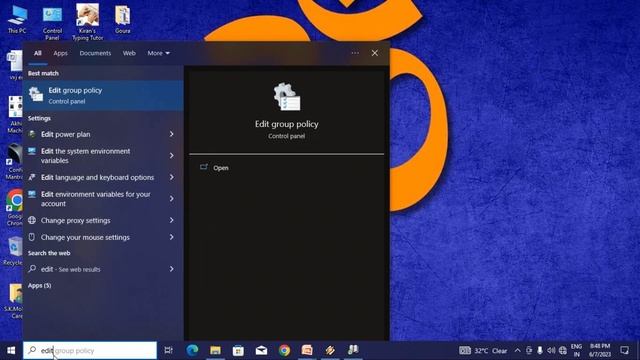Switch to the All search tab

pyautogui.click(x=38, y=53)
